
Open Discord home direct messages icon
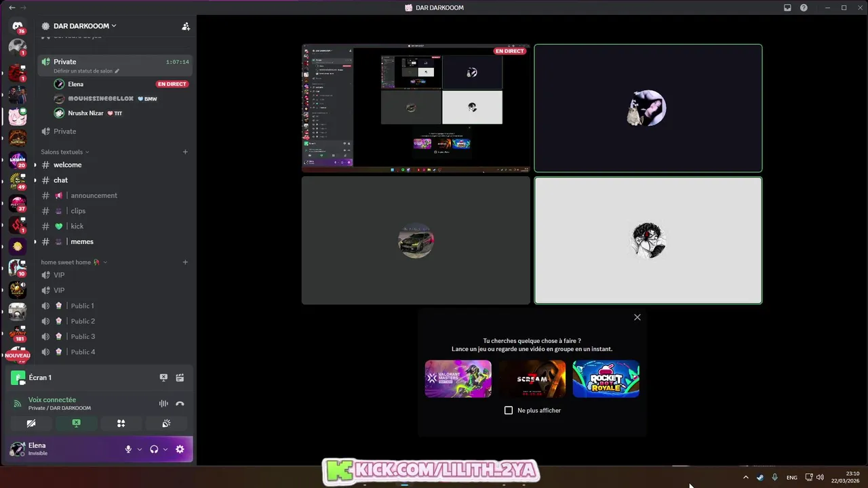click(18, 26)
